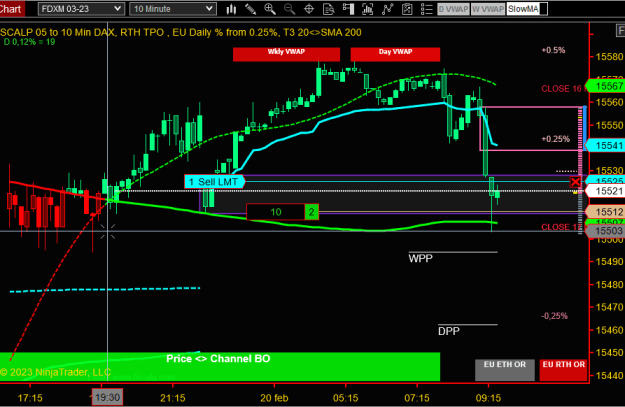Screen dimensions: 625x407
Task: Open the 10 Minute interval dropdown
Action: [x=173, y=9]
